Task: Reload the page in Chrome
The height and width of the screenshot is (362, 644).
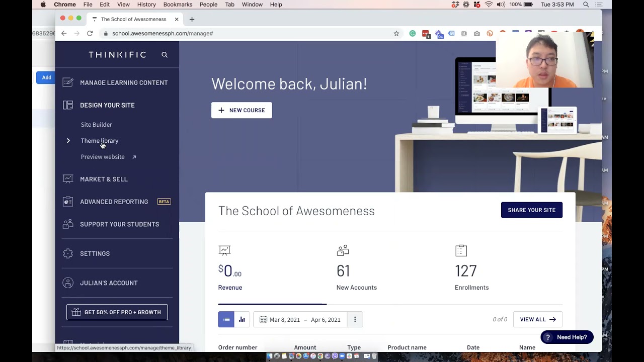Action: pos(90,33)
